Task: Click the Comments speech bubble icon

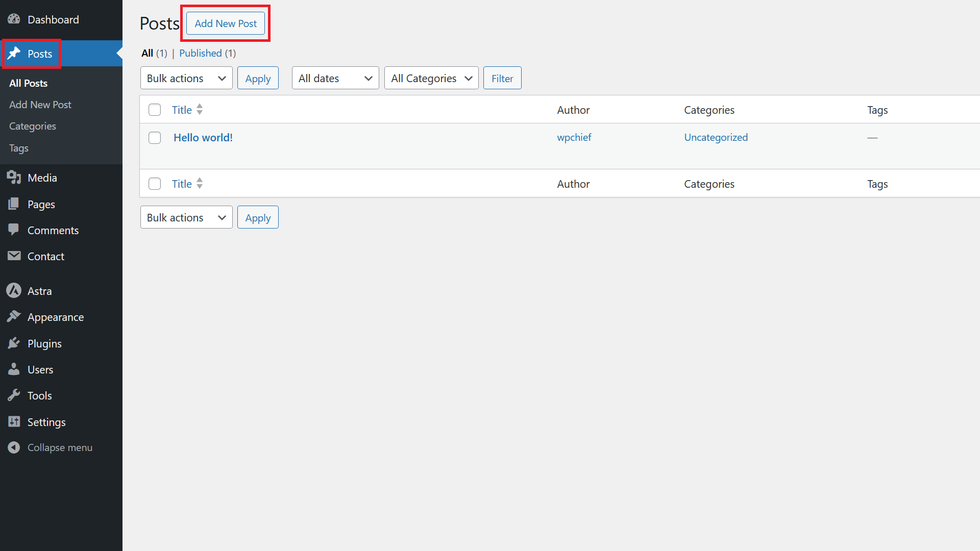Action: pyautogui.click(x=14, y=230)
